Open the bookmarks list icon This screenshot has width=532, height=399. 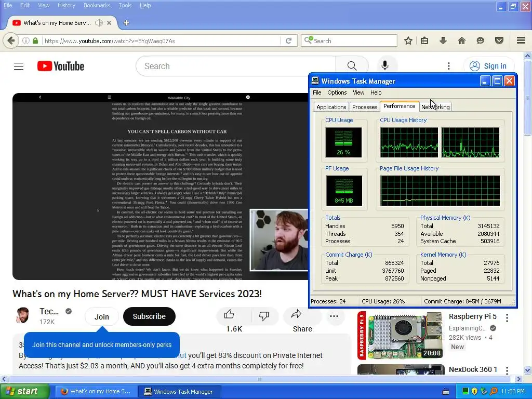point(424,41)
